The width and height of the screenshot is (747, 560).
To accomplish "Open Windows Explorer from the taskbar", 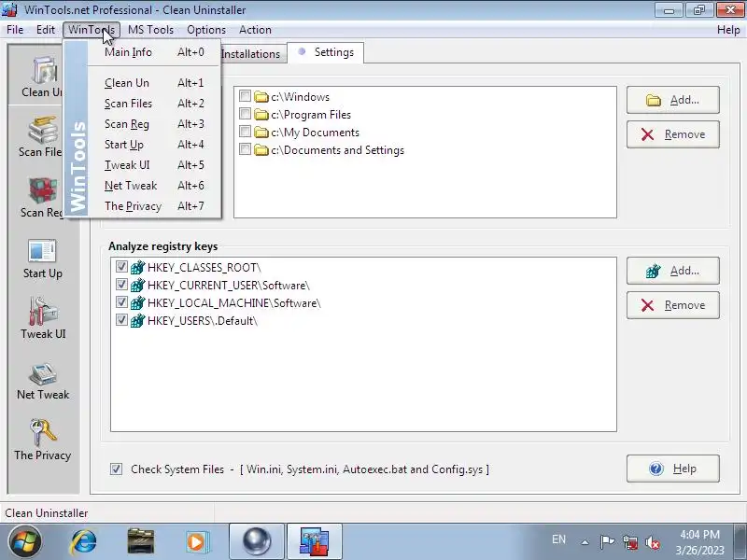I will click(x=141, y=542).
